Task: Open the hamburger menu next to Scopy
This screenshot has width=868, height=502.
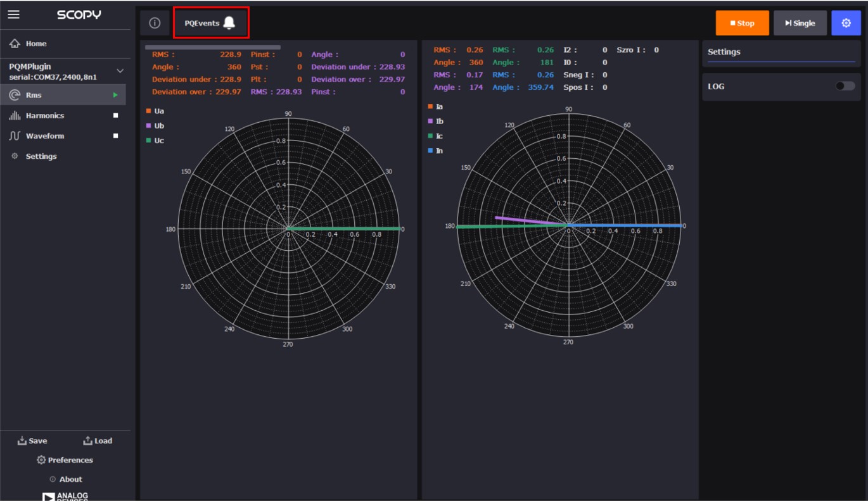Action: click(x=14, y=13)
